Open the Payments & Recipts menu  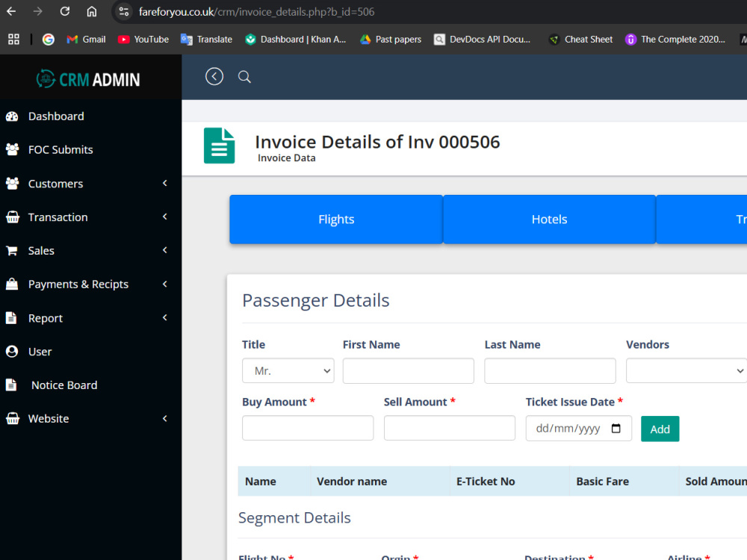pyautogui.click(x=78, y=284)
